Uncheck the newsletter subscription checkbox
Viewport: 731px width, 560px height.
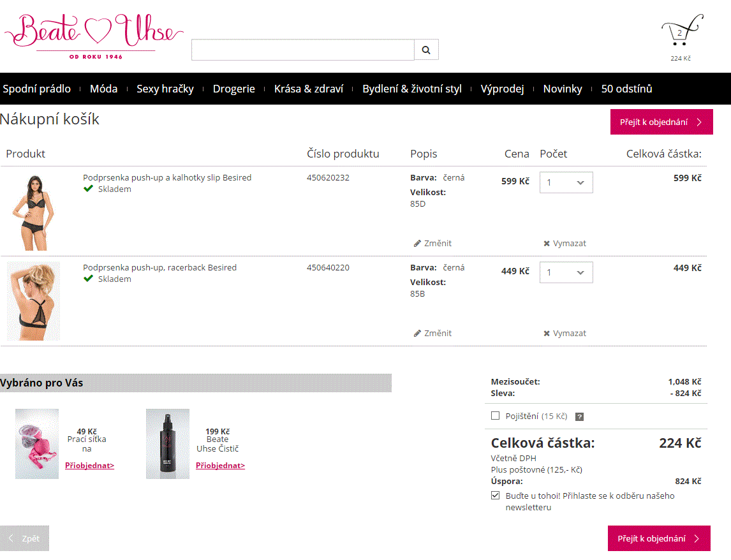[x=495, y=495]
